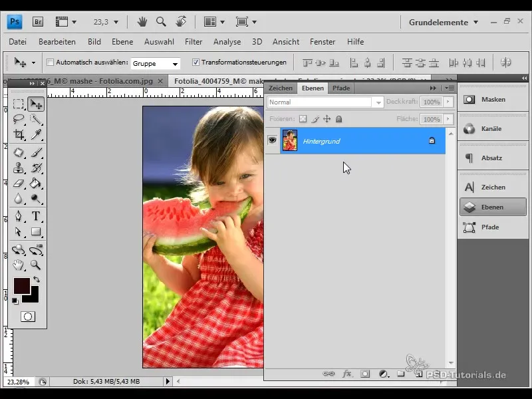Choose the Spot Healing Brush tool

pyautogui.click(x=19, y=153)
